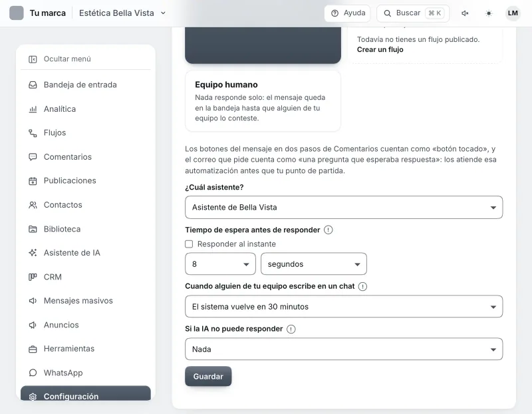Open Mensajes masivos

[x=86, y=301]
